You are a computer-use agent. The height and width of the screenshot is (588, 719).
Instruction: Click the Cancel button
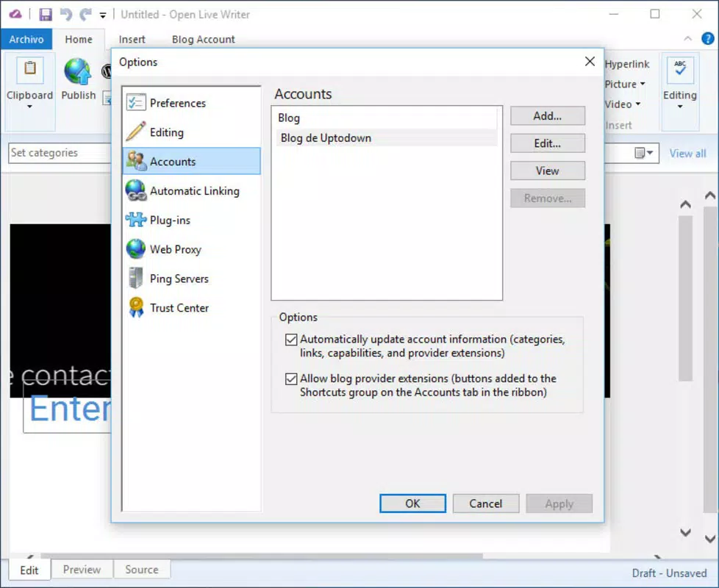[x=486, y=503]
